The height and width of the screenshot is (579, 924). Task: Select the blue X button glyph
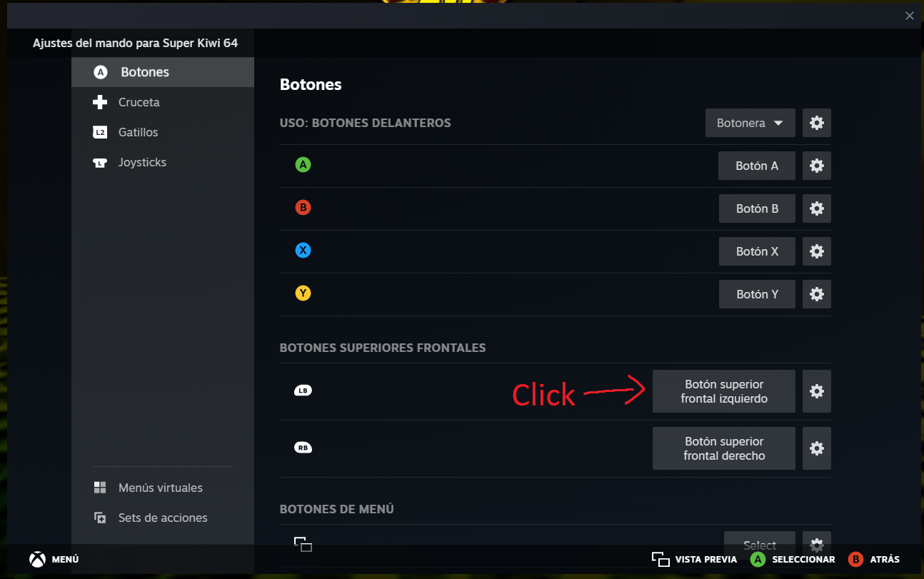pos(303,250)
